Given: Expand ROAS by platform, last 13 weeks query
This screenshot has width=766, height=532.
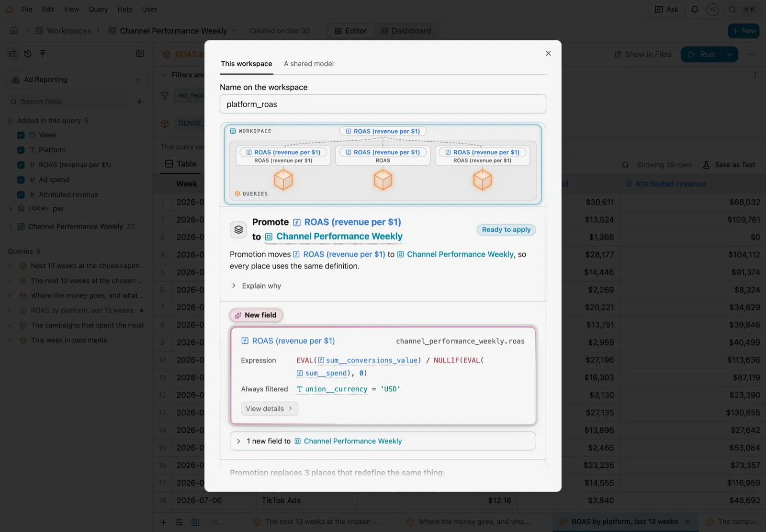Looking at the screenshot, I should coord(10,310).
